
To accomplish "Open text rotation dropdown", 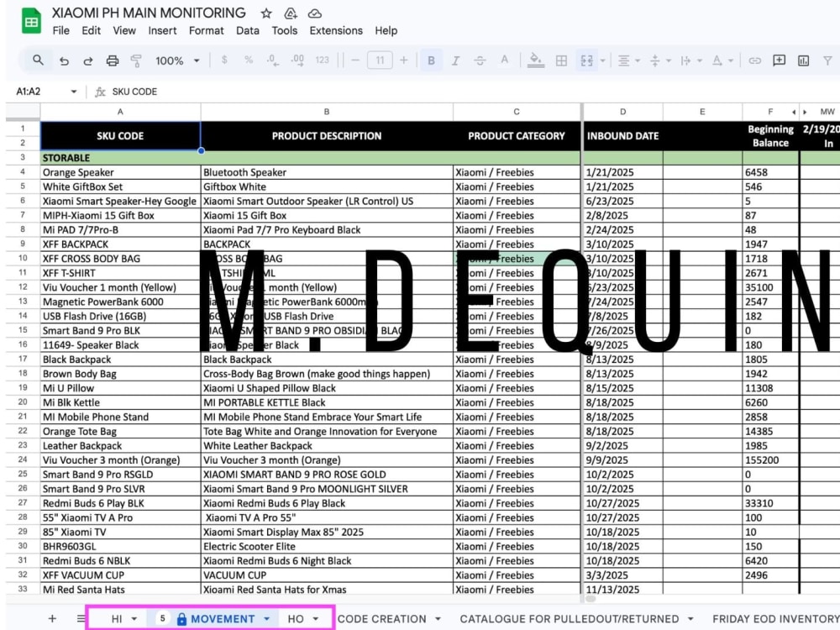I will (722, 60).
